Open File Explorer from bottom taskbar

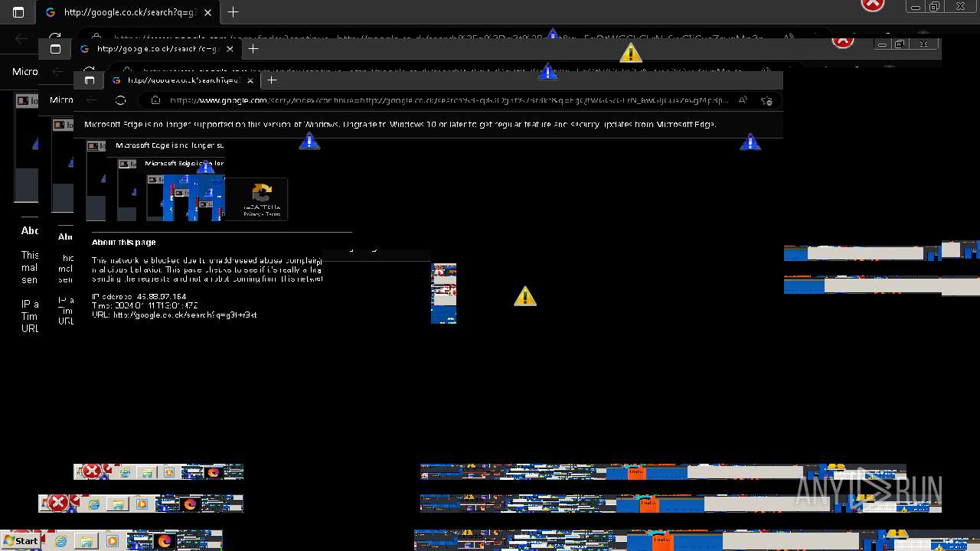tap(87, 541)
